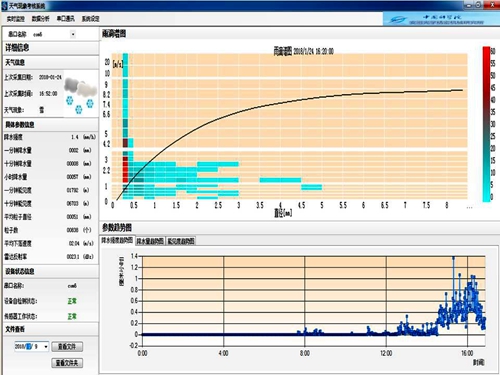Open the 数据分析 menu

click(40, 19)
